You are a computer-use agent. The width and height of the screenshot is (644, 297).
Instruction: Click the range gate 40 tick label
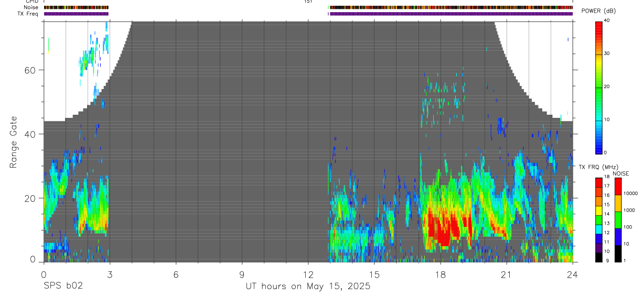coord(30,134)
